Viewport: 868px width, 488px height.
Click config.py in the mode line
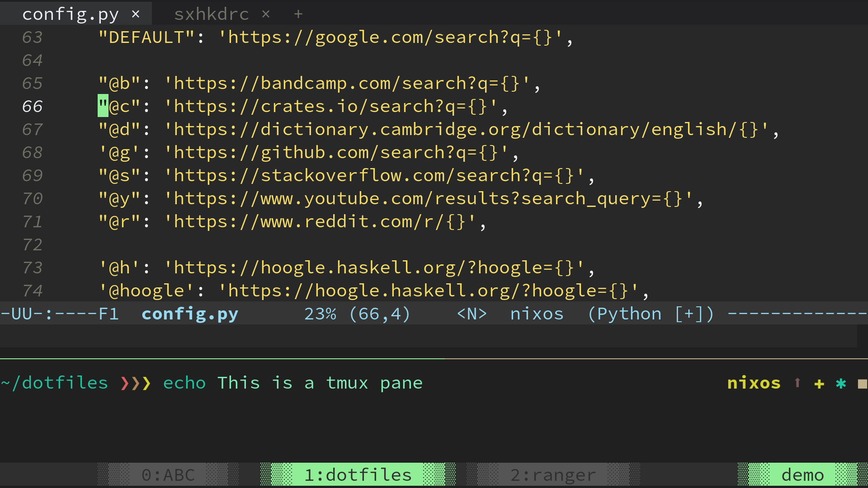190,314
